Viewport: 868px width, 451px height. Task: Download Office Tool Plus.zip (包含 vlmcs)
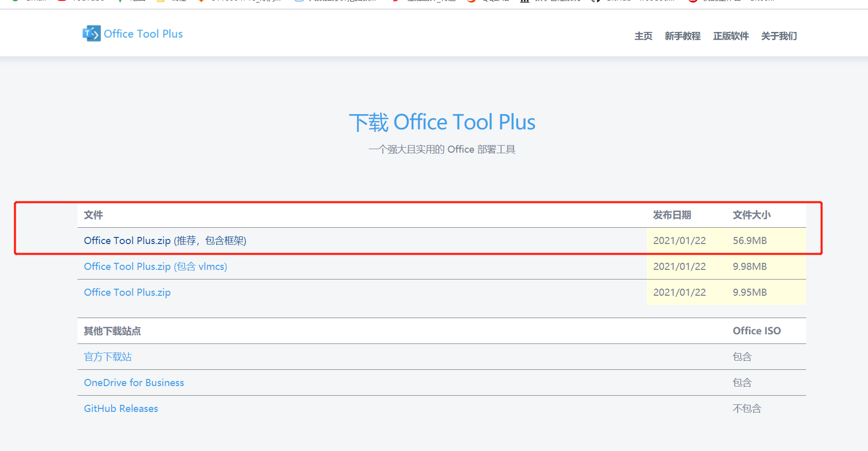[156, 266]
